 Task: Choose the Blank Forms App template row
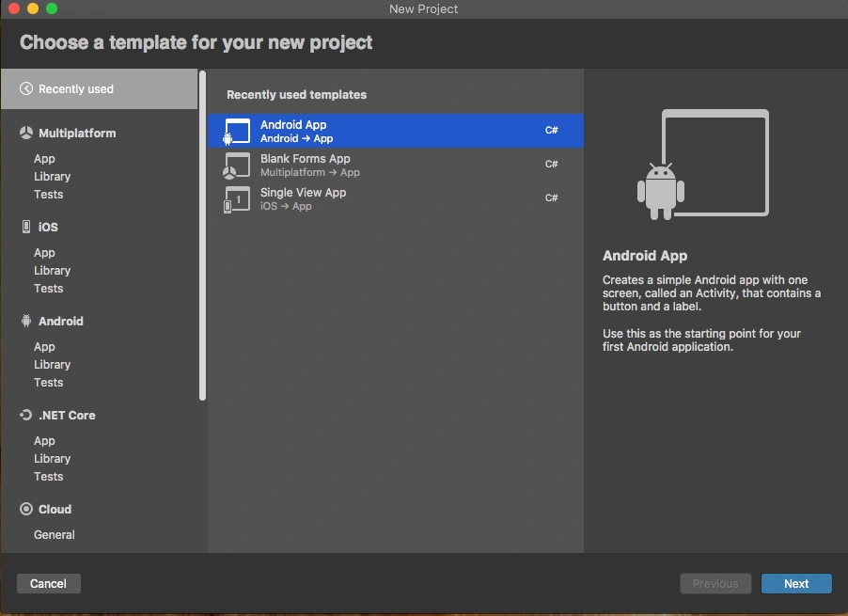coord(396,165)
